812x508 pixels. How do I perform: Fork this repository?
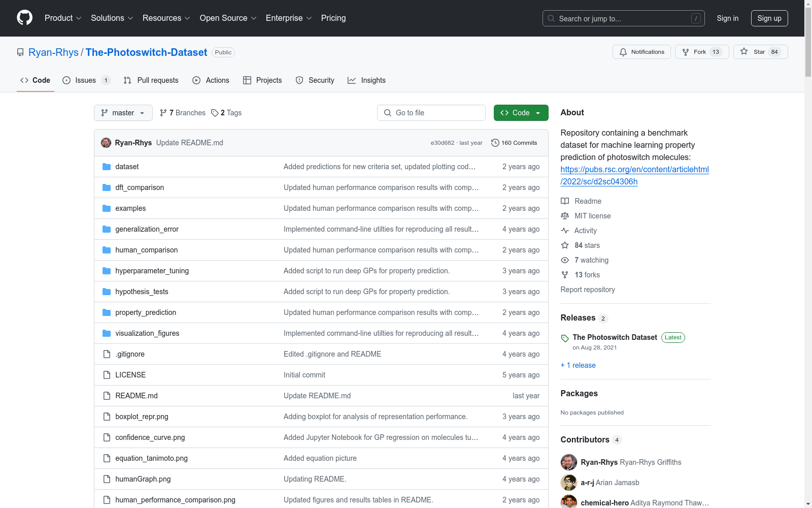coord(702,52)
